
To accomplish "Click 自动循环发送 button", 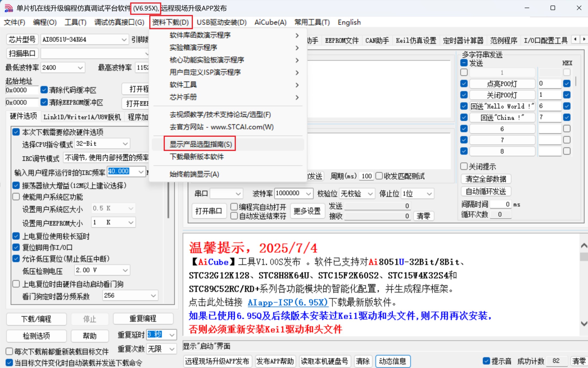I will coord(486,192).
